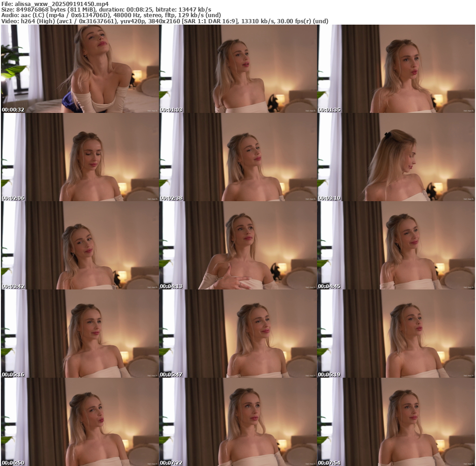Click the Video codec info line
Screen dimensions: 476x466
click(165, 21)
